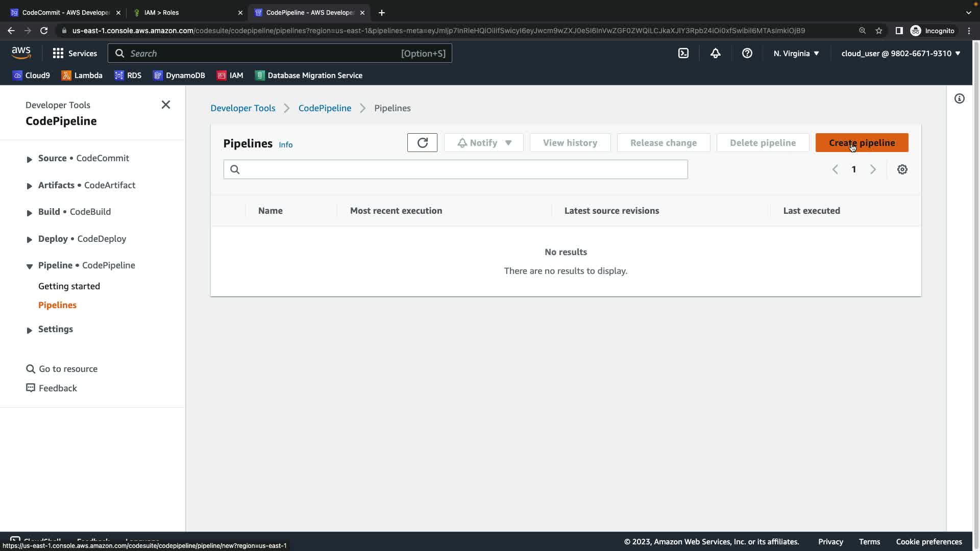Open the notifications bell icon

(715, 53)
